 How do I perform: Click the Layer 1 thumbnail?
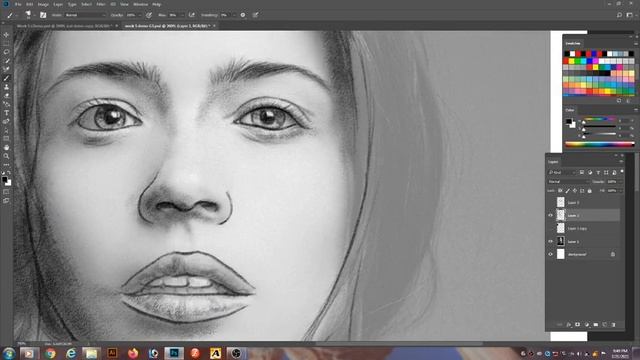click(x=561, y=241)
